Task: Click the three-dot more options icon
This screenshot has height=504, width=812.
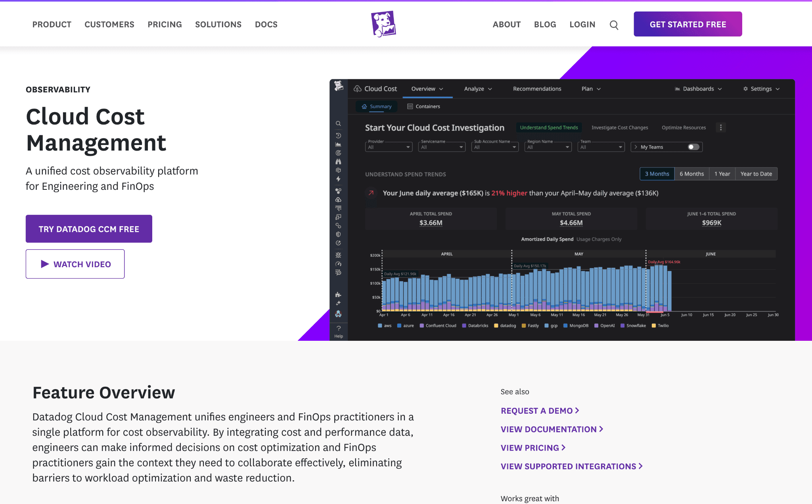Action: tap(721, 128)
